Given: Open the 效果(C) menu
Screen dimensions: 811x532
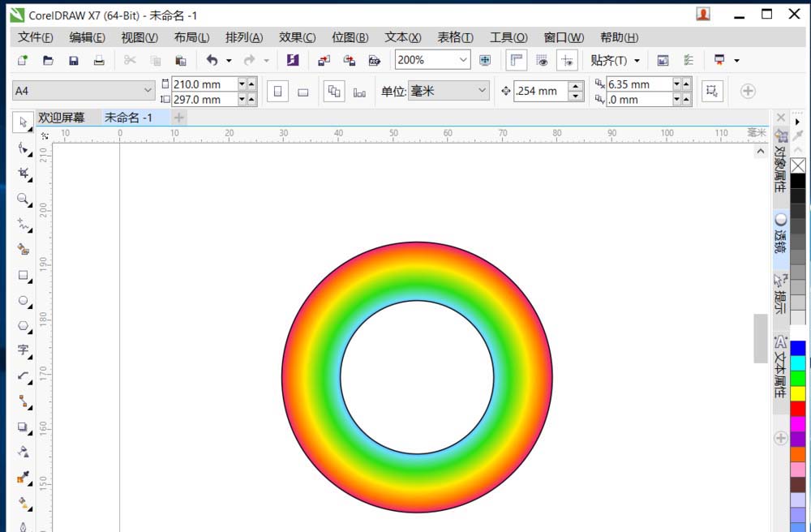Looking at the screenshot, I should (x=297, y=36).
